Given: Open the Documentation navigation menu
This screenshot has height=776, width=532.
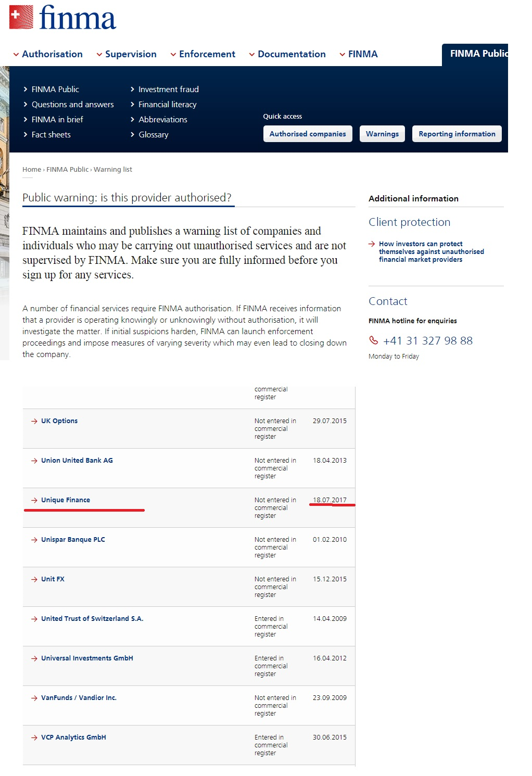Looking at the screenshot, I should click(287, 54).
